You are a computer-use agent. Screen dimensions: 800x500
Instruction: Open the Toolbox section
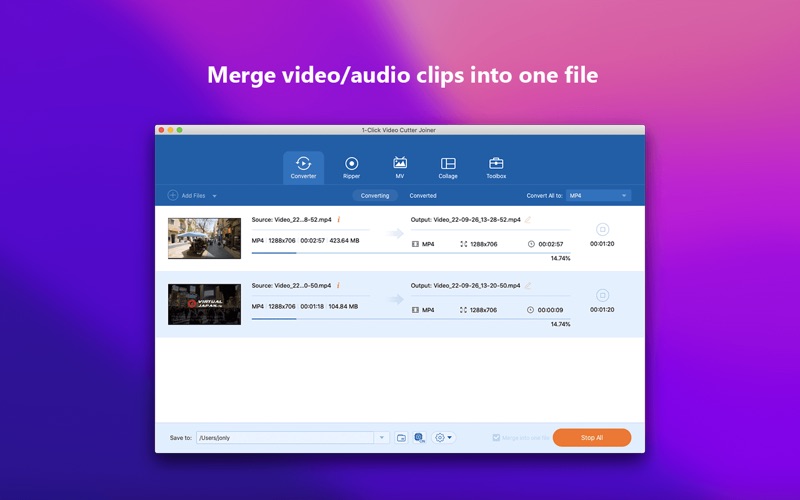[496, 167]
